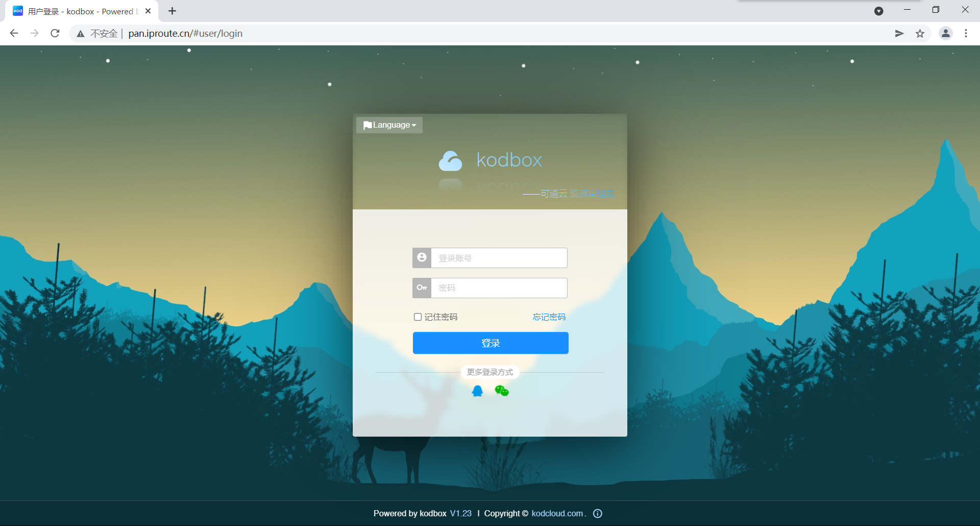This screenshot has width=980, height=526.
Task: Click the key icon beside password field
Action: (x=422, y=288)
